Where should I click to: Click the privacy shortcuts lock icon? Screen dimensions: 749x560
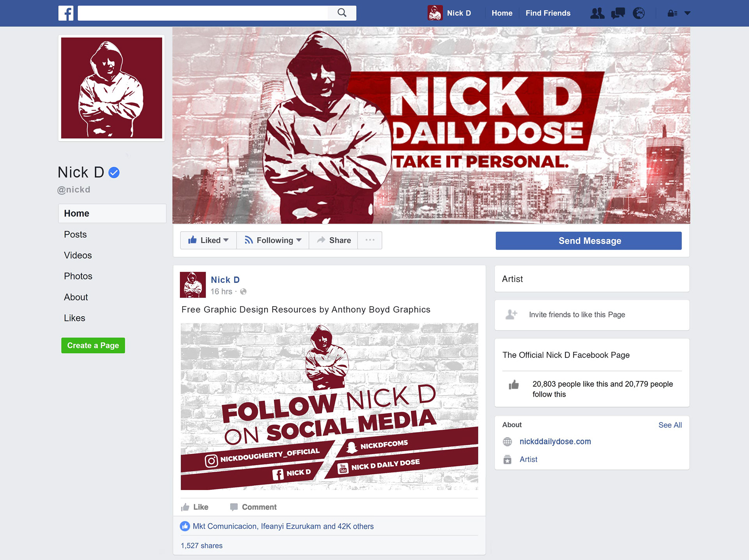(x=672, y=13)
